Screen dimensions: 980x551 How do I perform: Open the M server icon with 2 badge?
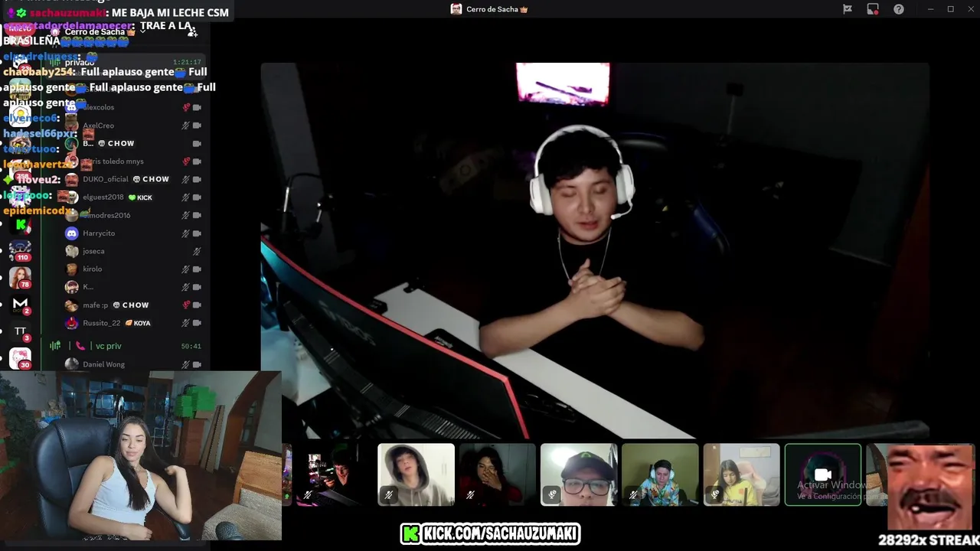(20, 305)
